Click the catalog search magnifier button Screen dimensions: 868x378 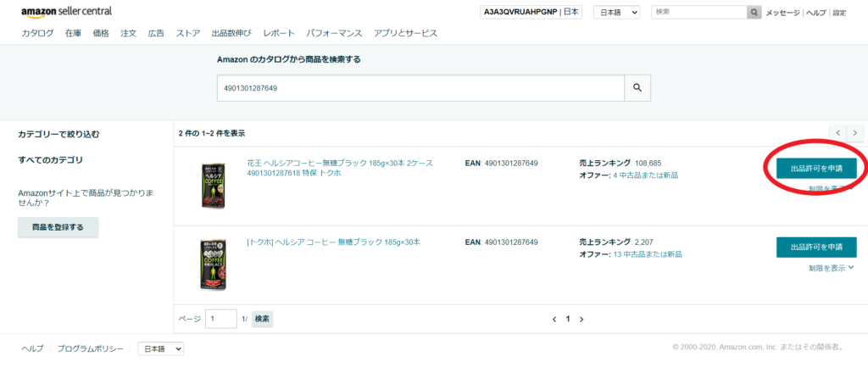[x=637, y=88]
